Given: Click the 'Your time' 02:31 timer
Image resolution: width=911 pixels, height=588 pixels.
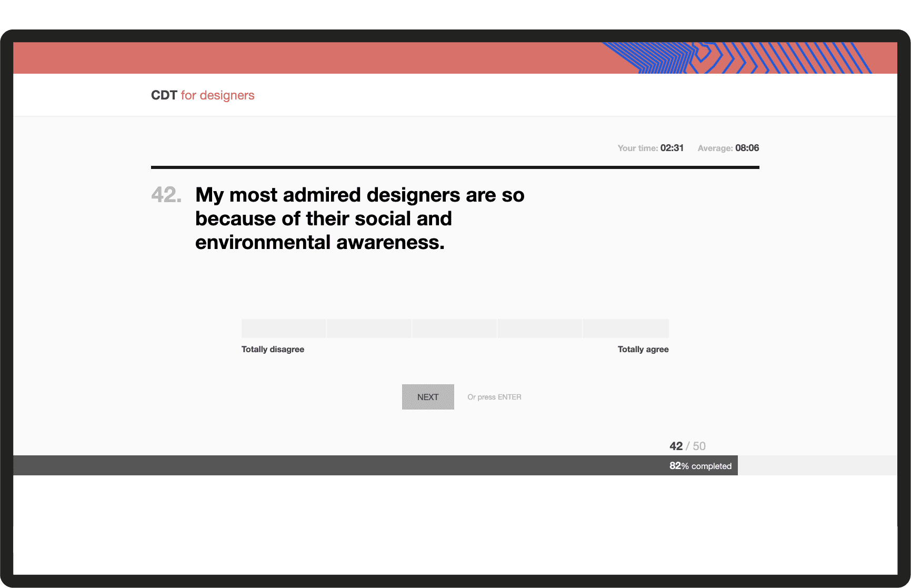Looking at the screenshot, I should [650, 148].
